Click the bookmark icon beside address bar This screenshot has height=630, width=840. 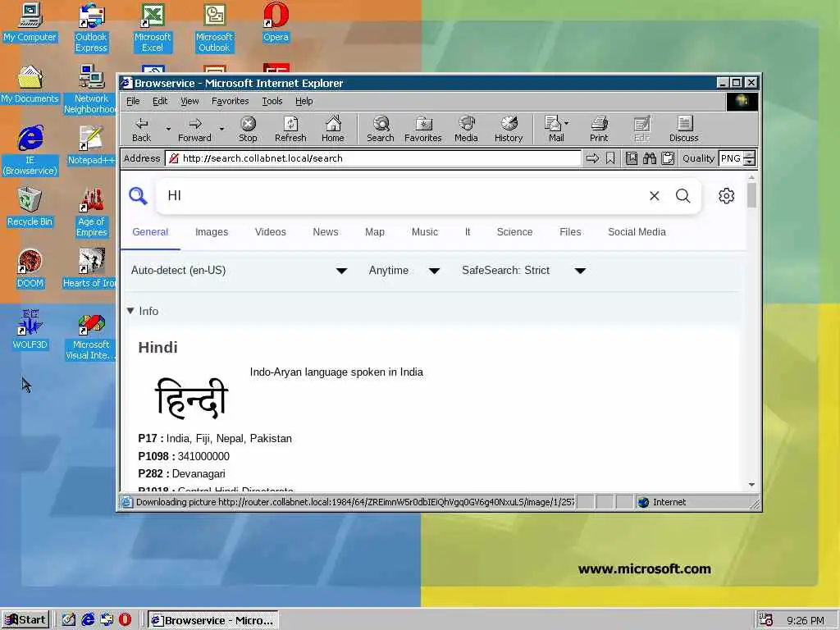610,158
